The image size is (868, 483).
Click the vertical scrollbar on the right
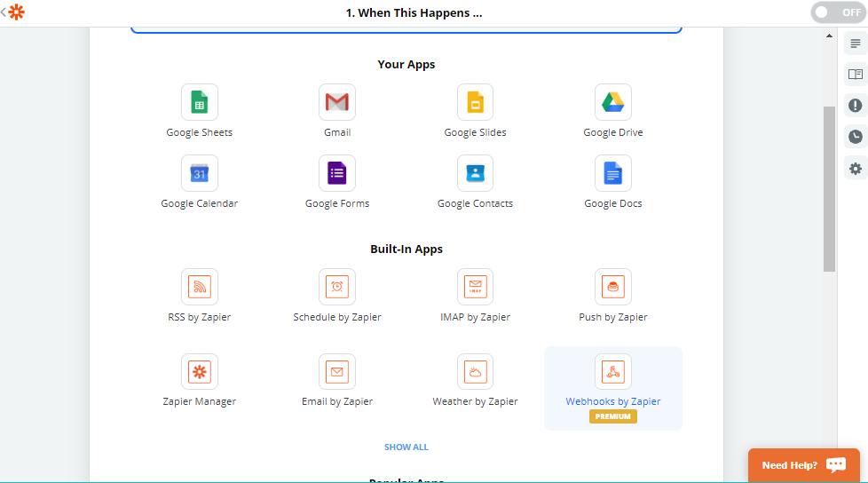point(829,188)
